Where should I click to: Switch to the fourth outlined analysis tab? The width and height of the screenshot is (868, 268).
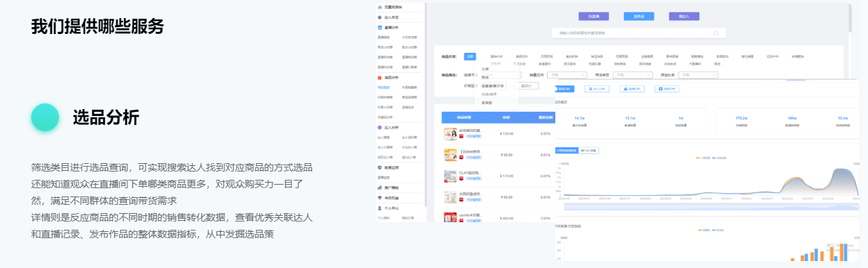[x=667, y=89]
